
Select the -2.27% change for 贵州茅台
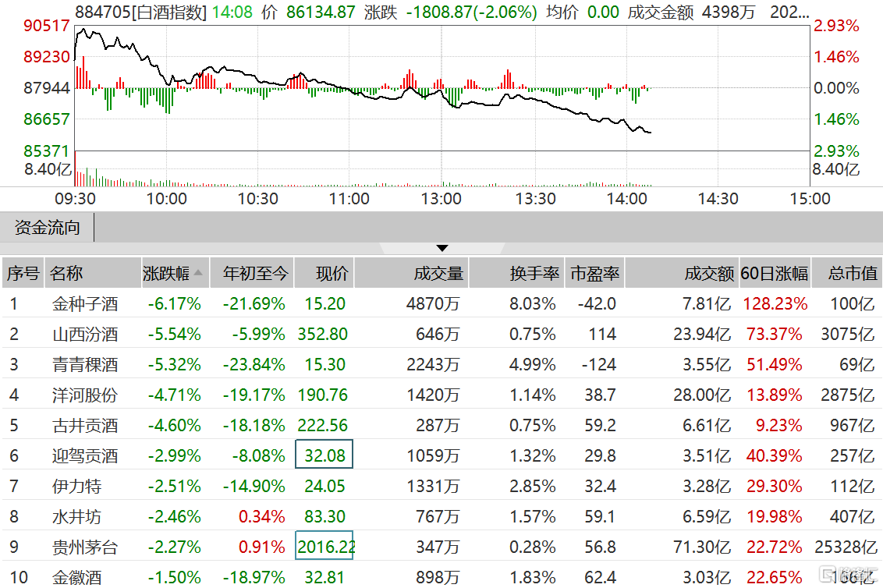tap(175, 547)
